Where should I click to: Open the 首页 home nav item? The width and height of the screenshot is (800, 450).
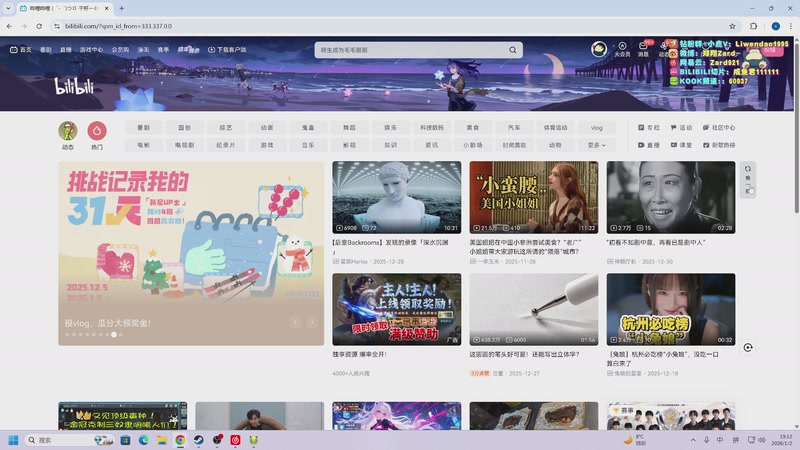click(x=21, y=49)
